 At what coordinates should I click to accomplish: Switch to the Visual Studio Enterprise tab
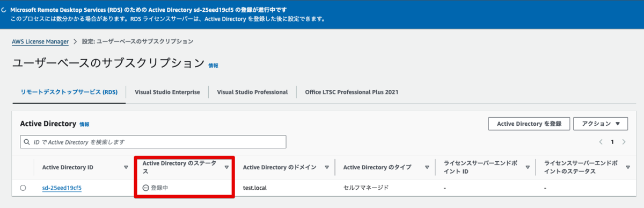[x=167, y=92]
